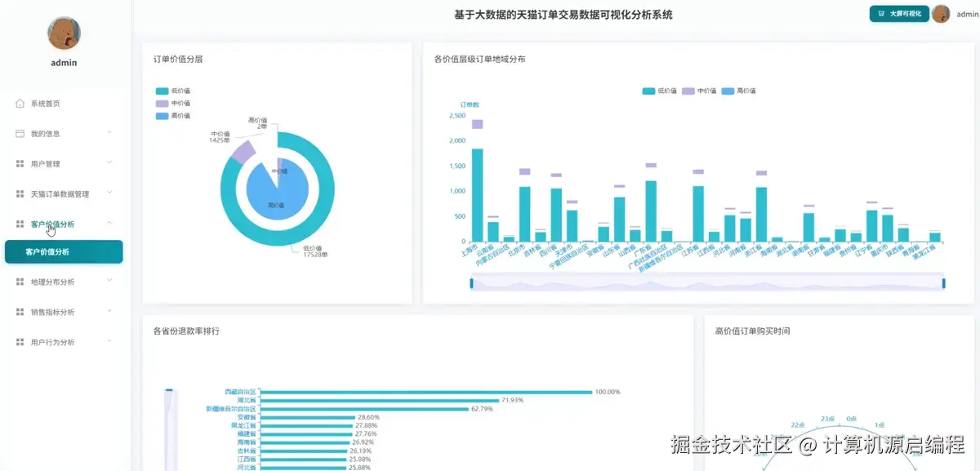Expand the 销售指标分析 chevron
The width and height of the screenshot is (980, 471).
(109, 311)
